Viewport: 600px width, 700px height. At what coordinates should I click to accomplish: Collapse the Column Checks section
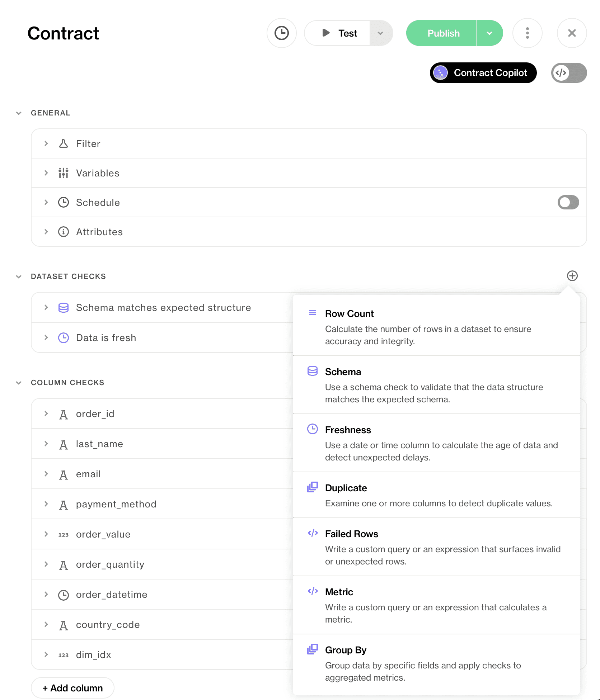[x=19, y=383]
